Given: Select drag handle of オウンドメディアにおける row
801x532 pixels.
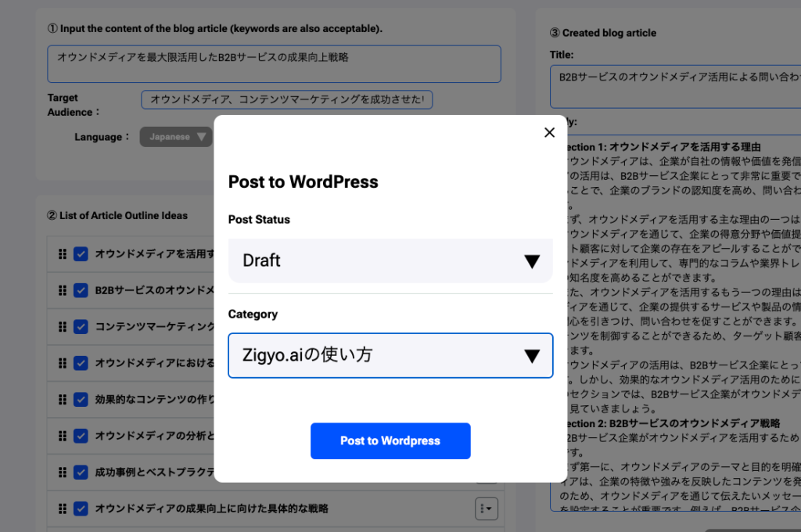Looking at the screenshot, I should [63, 363].
